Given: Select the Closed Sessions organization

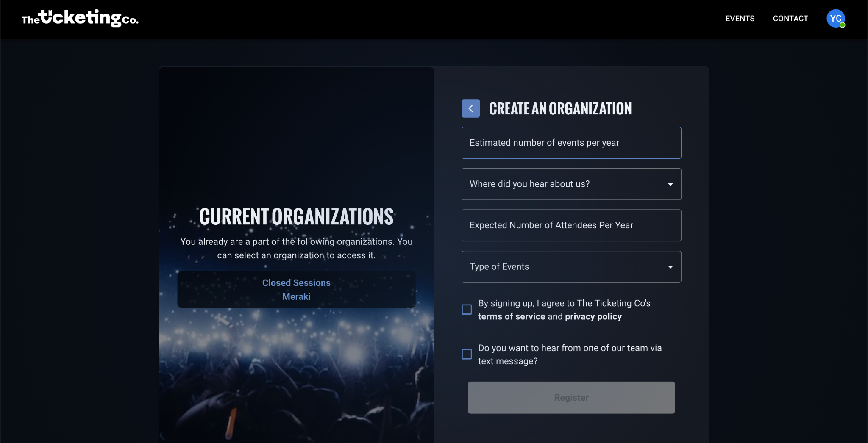Looking at the screenshot, I should pos(296,283).
